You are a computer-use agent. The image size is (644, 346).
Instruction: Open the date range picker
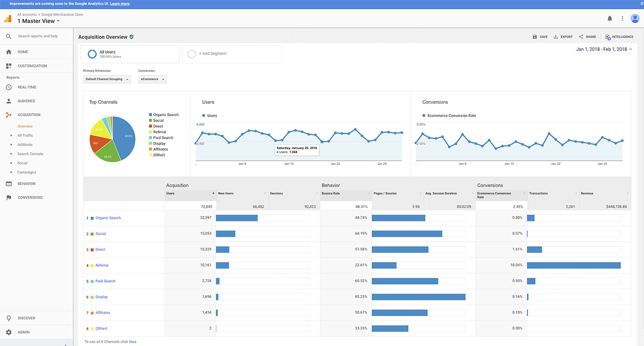coord(604,49)
